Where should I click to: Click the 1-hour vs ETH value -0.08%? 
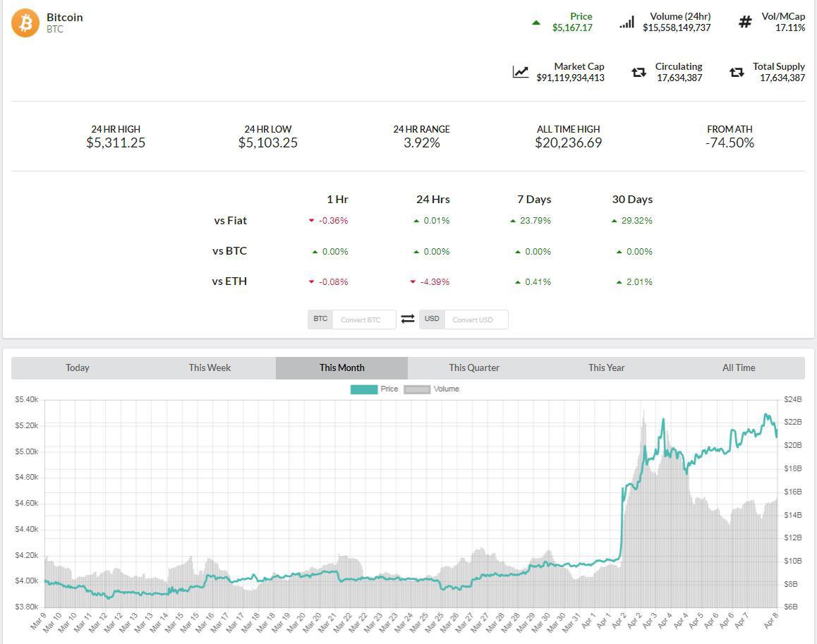(x=334, y=282)
